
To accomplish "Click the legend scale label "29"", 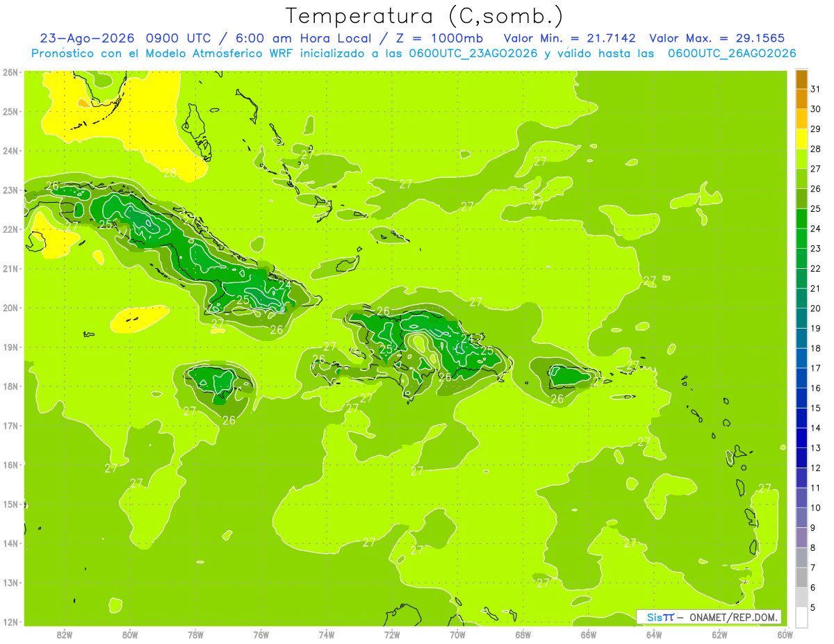I will pos(816,129).
